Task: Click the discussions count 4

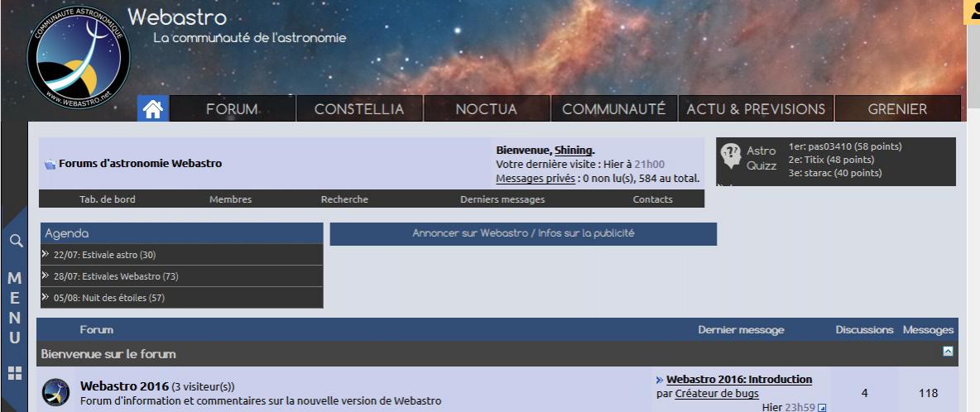Action: point(864,393)
